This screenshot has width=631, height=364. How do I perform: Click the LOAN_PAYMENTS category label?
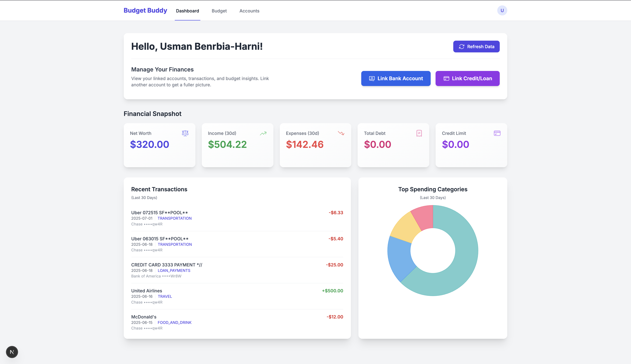click(174, 270)
